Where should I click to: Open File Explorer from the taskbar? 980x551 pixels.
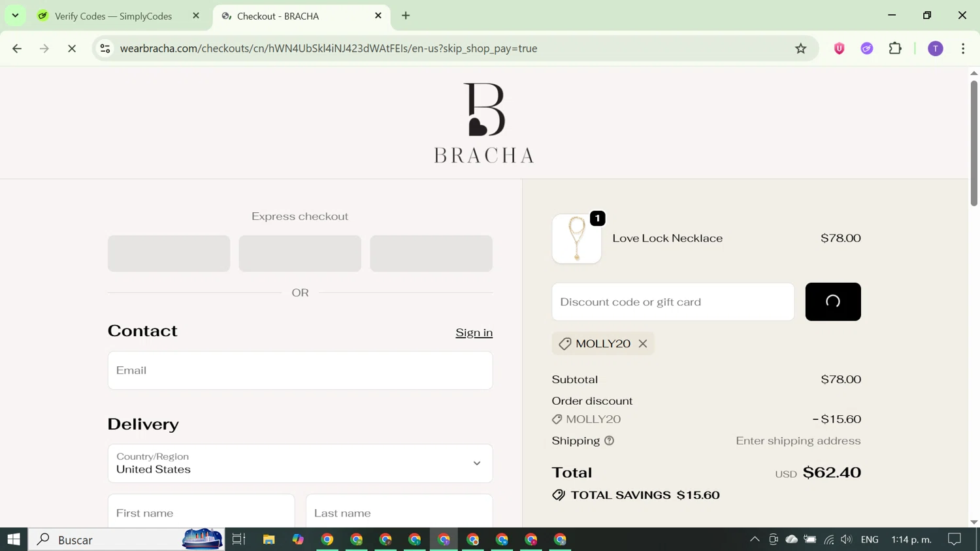[269, 539]
